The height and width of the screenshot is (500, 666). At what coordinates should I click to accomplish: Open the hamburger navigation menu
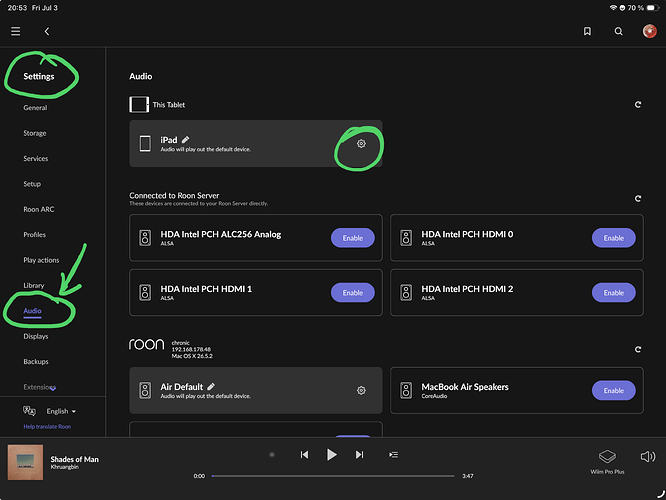tap(16, 31)
